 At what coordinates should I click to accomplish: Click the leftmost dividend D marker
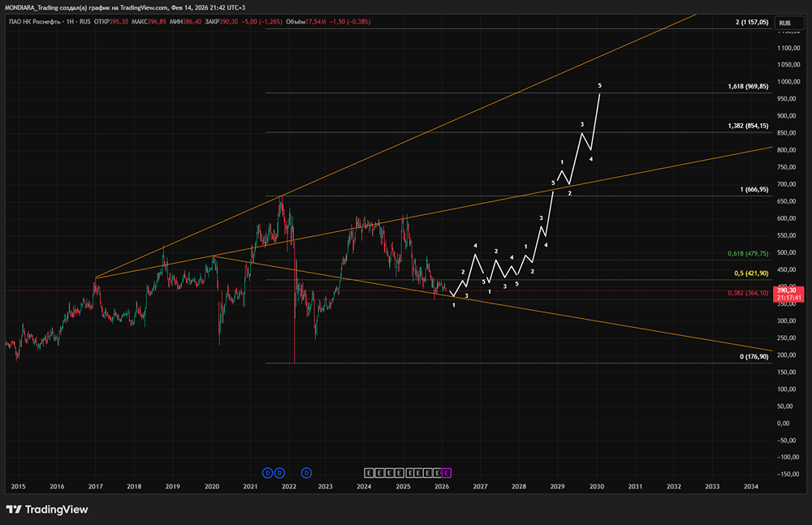[267, 473]
